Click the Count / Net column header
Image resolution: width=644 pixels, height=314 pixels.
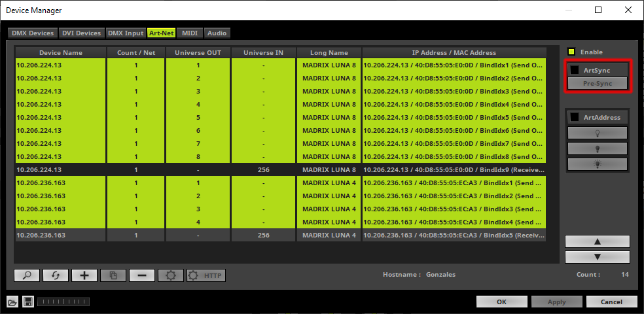coord(136,52)
